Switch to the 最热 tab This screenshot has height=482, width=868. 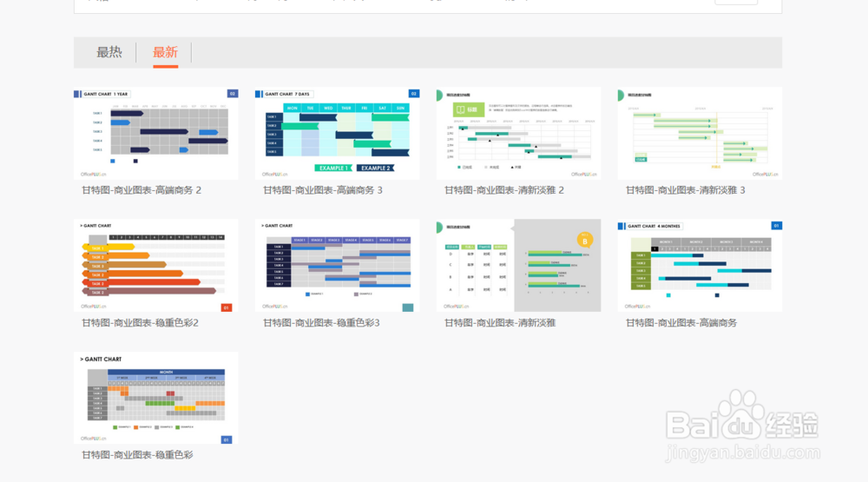(109, 53)
